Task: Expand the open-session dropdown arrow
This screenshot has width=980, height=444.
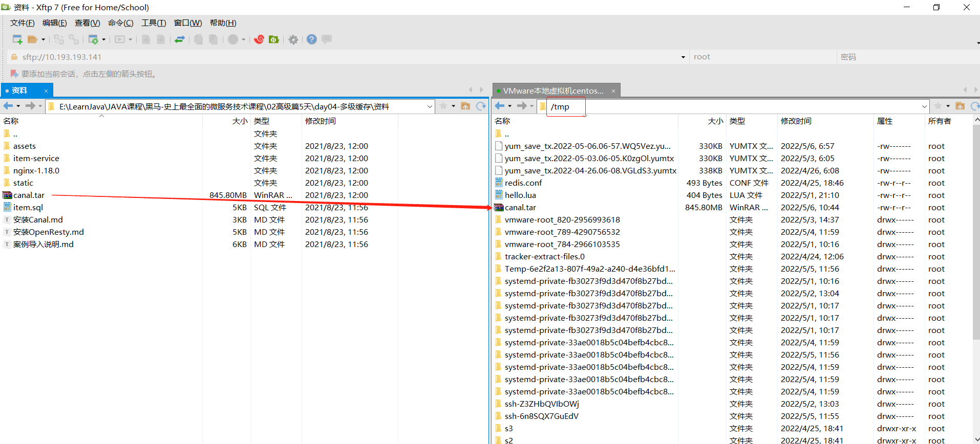Action: click(x=43, y=39)
